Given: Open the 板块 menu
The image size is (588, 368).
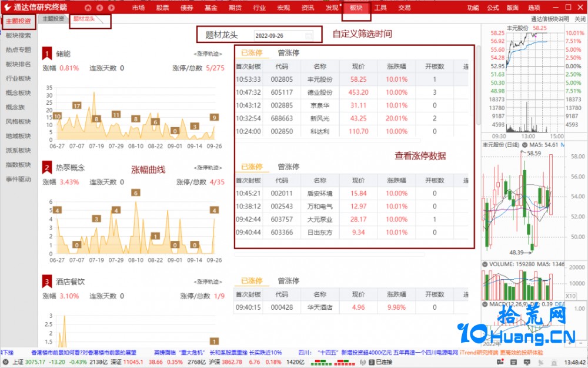Looking at the screenshot, I should [x=356, y=8].
